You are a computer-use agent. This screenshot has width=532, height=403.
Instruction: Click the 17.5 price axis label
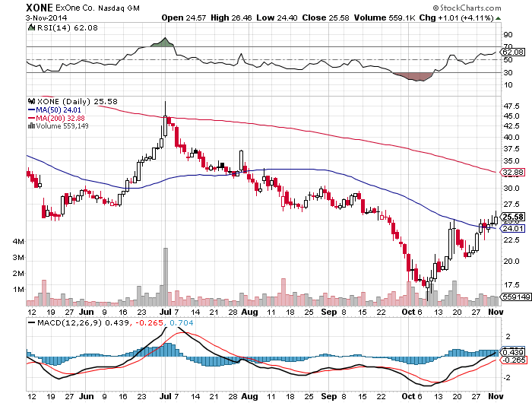tap(511, 284)
